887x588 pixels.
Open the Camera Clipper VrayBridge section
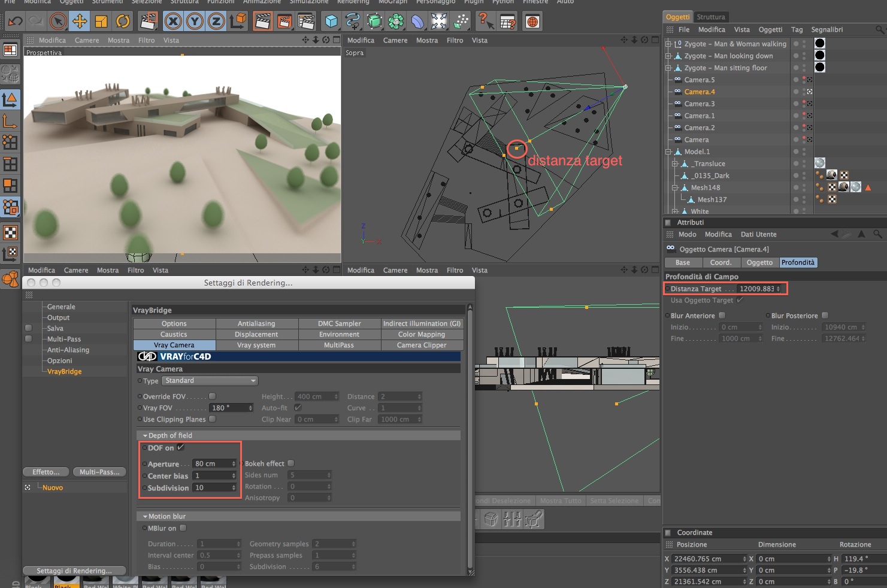(x=422, y=345)
